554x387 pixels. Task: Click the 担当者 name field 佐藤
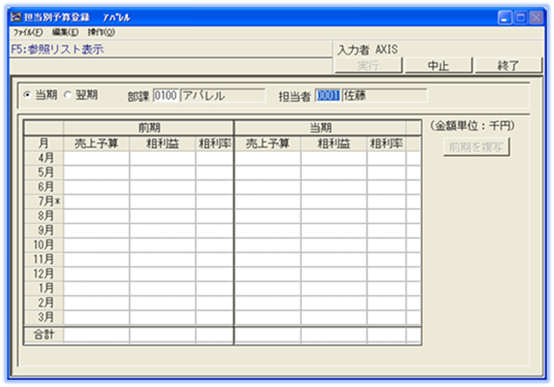point(385,95)
